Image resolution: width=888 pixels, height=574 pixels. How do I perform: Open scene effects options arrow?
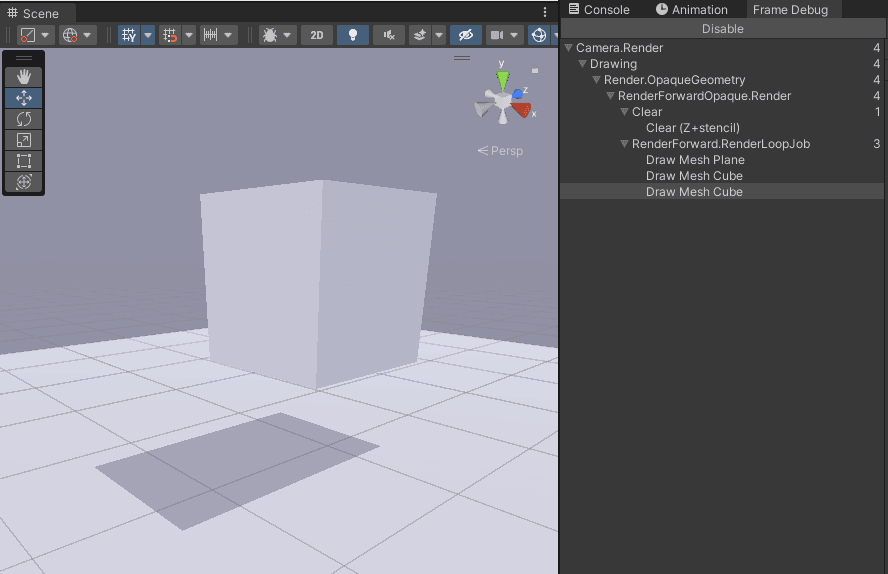tap(439, 35)
